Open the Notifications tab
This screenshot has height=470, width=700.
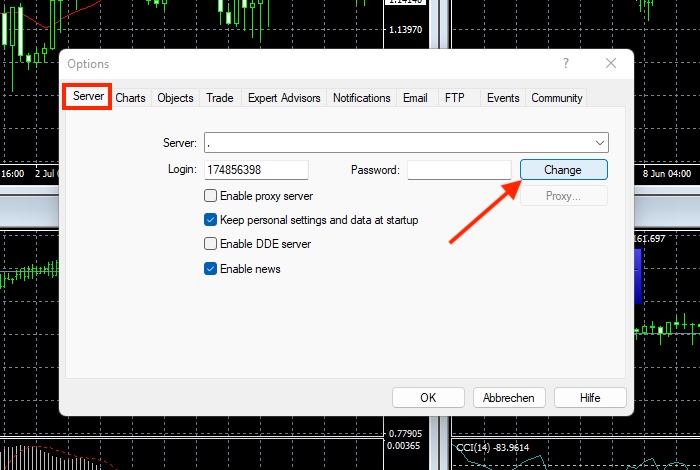coord(362,98)
